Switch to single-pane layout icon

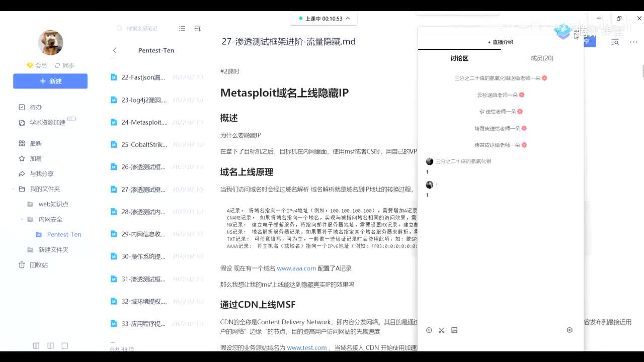(65, 346)
